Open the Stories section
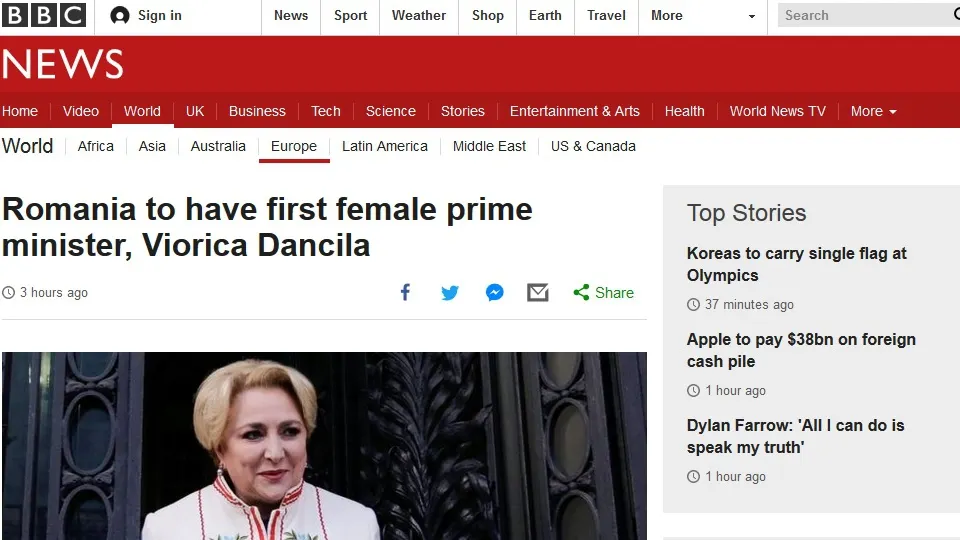Viewport: 960px width, 540px height. (463, 111)
